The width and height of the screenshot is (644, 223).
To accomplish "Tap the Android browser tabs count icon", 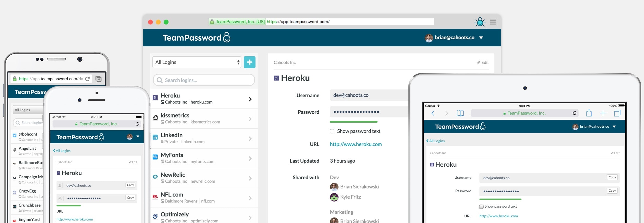I will (98, 79).
